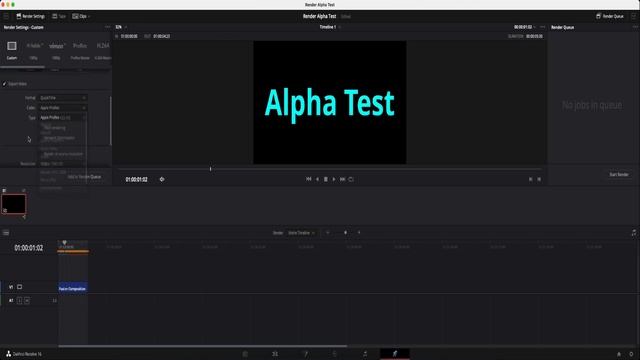Click the timeline audio options icon at right

[633, 233]
